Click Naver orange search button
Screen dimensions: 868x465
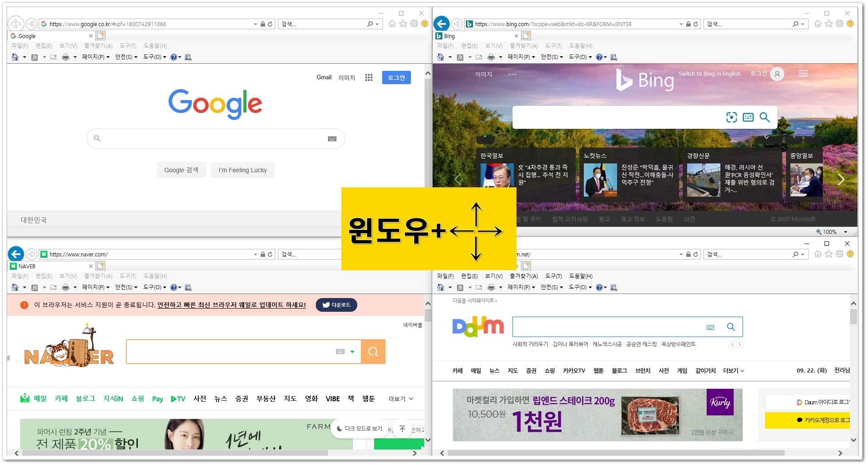(x=373, y=352)
